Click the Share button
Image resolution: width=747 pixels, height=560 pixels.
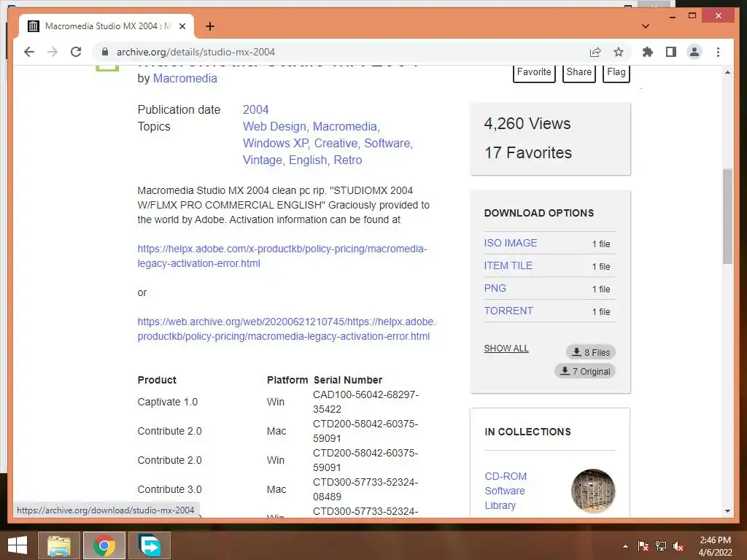tap(578, 72)
